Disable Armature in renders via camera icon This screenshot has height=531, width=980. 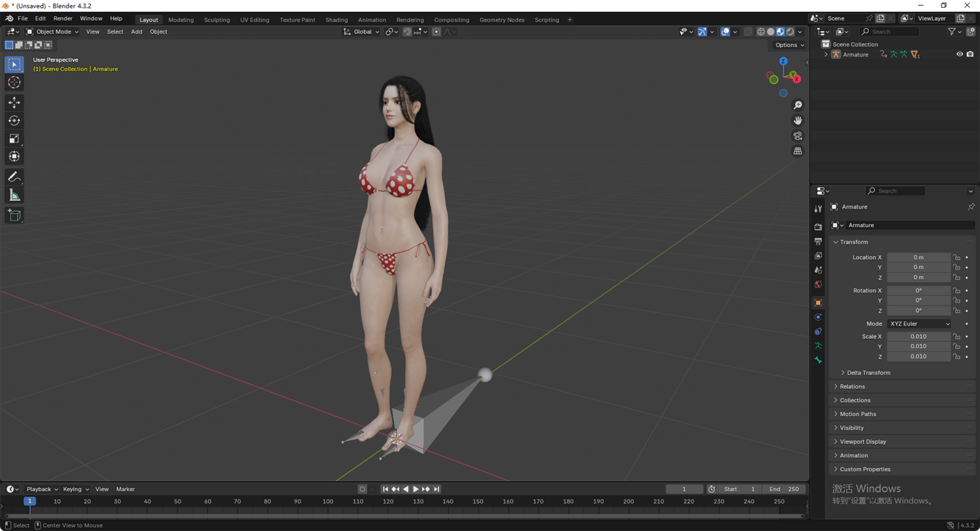pyautogui.click(x=970, y=54)
